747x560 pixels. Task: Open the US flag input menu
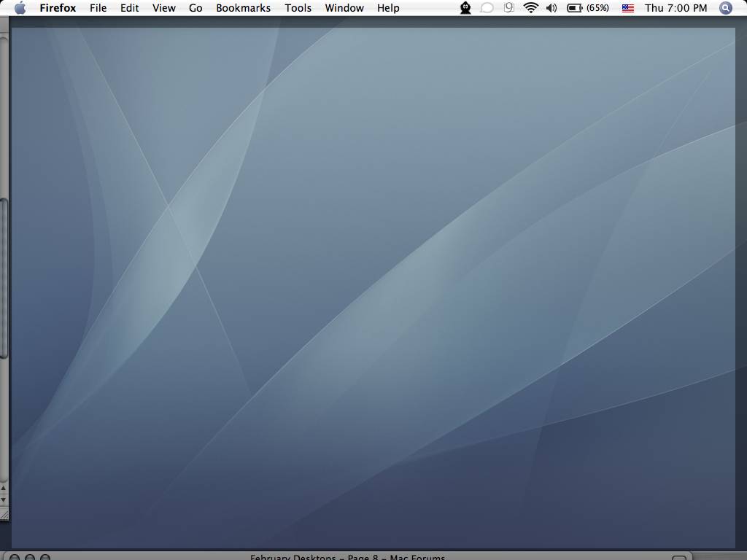[628, 8]
